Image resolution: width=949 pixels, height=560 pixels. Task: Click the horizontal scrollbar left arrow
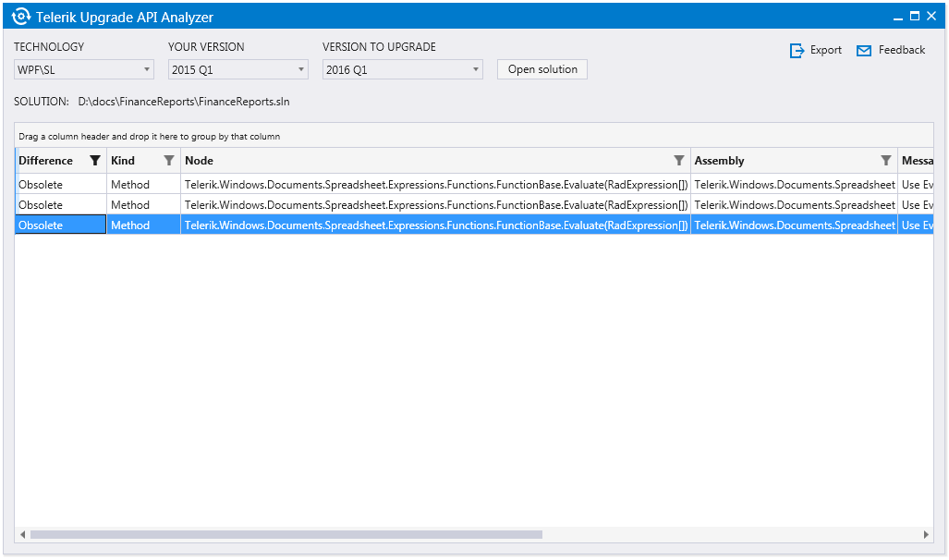[x=22, y=534]
